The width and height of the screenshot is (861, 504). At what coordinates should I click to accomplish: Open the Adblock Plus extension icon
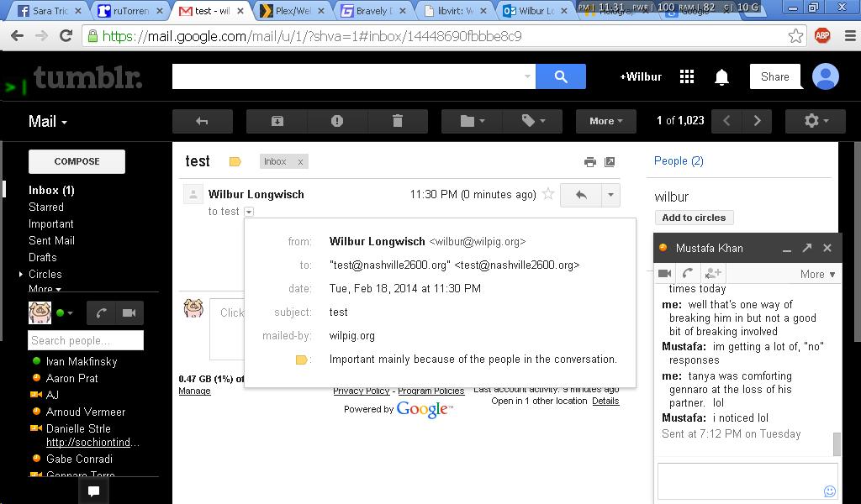point(822,36)
